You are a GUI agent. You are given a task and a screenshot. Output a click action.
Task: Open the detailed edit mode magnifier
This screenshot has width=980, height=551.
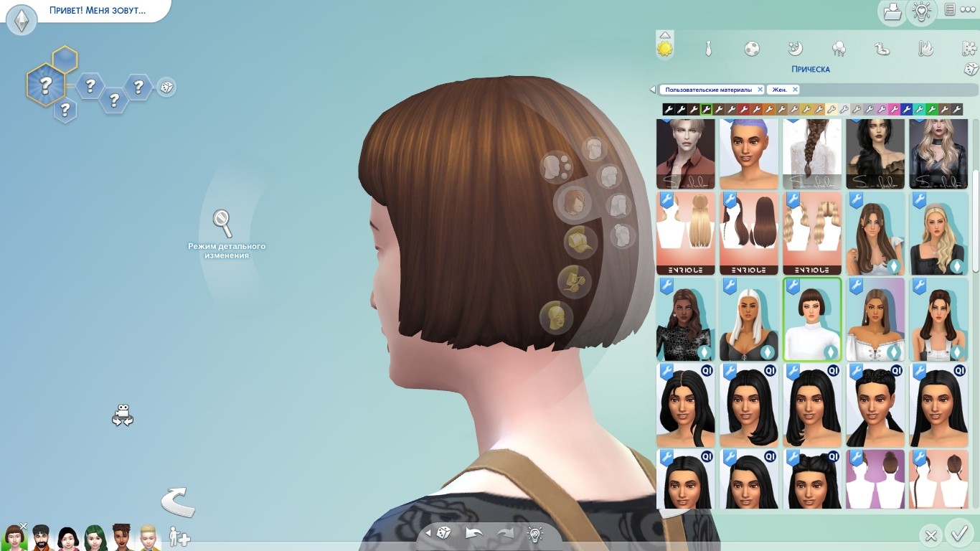pyautogui.click(x=223, y=223)
